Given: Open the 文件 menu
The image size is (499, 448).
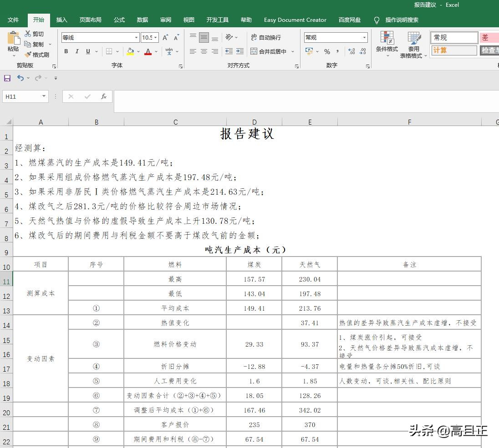Looking at the screenshot, I should click(x=14, y=20).
